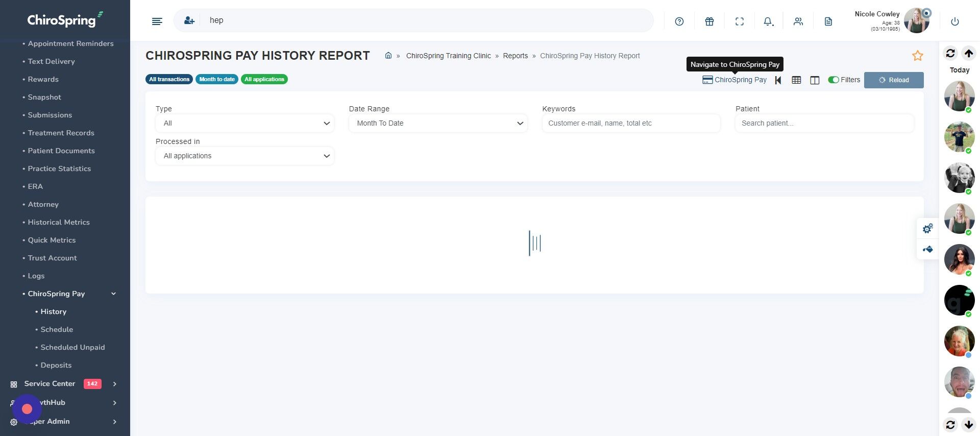
Task: Open History under ChiroSpring Pay
Action: click(x=54, y=311)
